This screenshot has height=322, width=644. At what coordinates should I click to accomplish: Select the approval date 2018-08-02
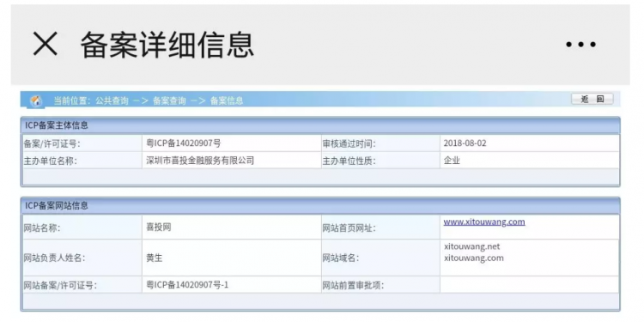click(465, 143)
